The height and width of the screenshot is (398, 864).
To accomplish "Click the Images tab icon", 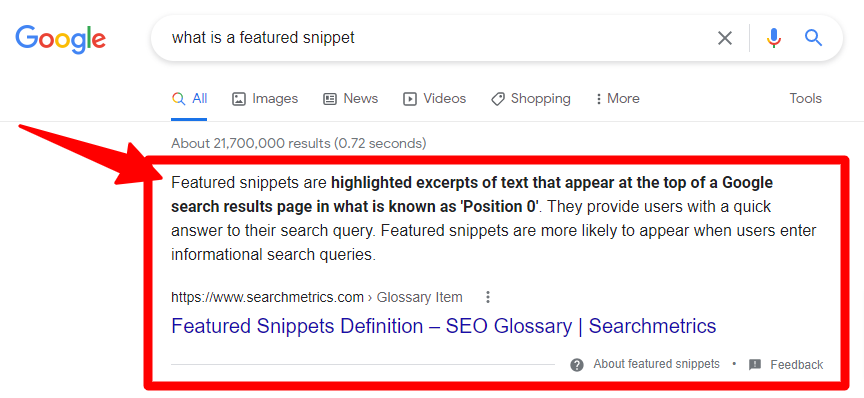I will [239, 99].
